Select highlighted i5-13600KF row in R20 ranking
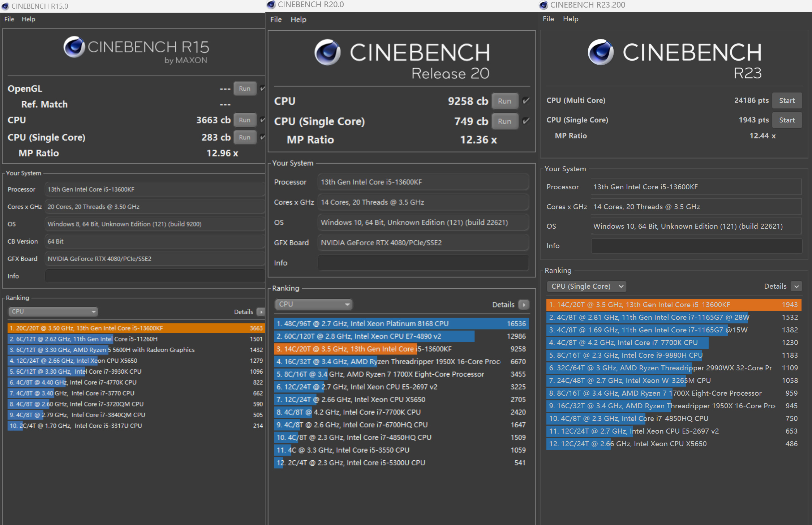Screen dimensions: 812x525 pyautogui.click(x=401, y=349)
